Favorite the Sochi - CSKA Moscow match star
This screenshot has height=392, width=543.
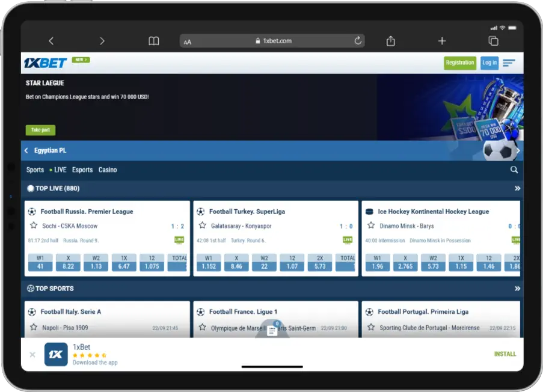[x=34, y=225]
